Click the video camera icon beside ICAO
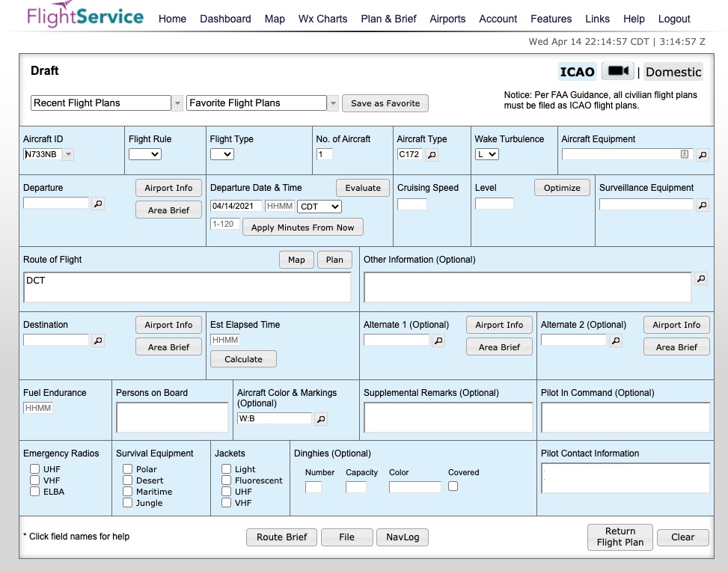Screen dimensions: 728x571 click(x=617, y=71)
